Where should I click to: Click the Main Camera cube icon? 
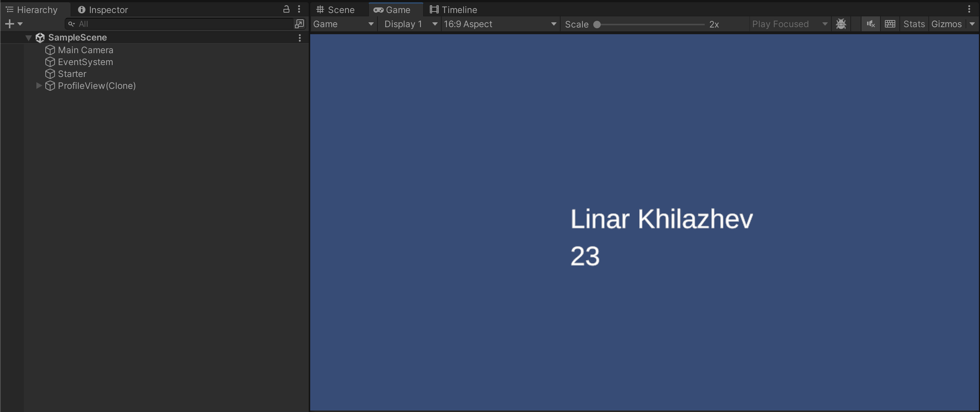click(50, 50)
